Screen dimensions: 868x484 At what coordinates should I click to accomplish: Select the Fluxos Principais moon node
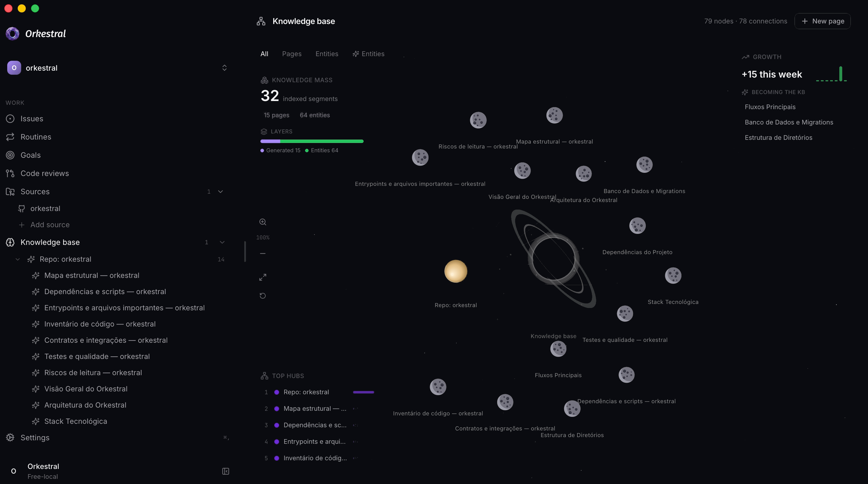pyautogui.click(x=558, y=349)
